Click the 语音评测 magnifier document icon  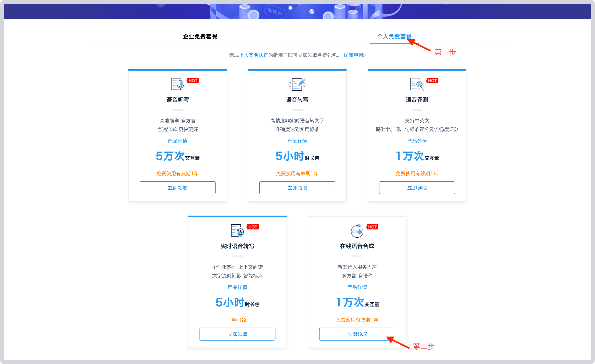click(x=416, y=84)
